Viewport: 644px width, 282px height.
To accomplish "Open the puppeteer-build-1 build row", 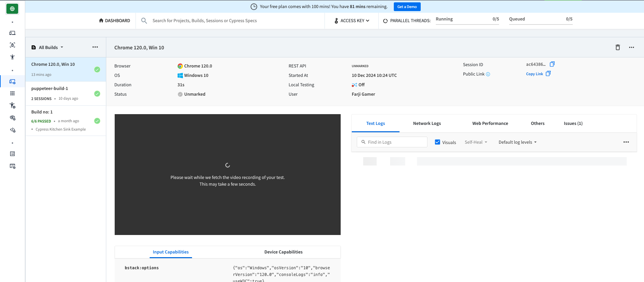I will point(66,94).
